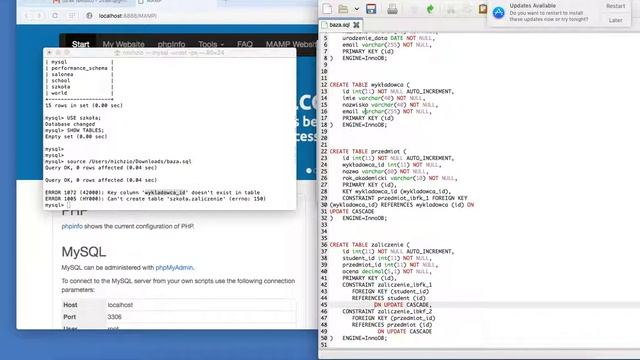640x360 pixels.
Task: Open MAMP Website in the MAMP menu
Action: click(291, 44)
